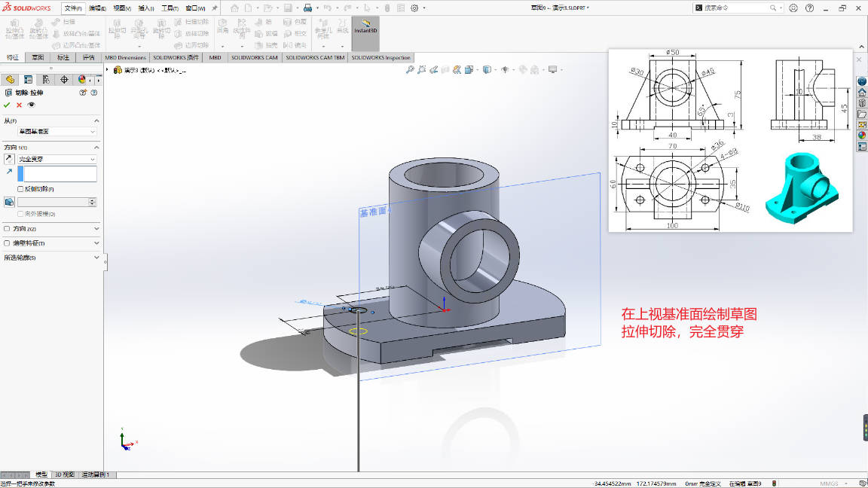This screenshot has width=868, height=488.
Task: Open PropertyManager help question icon
Action: pyautogui.click(x=94, y=93)
